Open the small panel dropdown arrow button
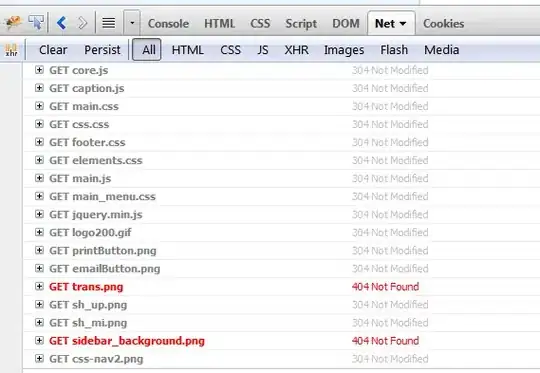 click(132, 23)
